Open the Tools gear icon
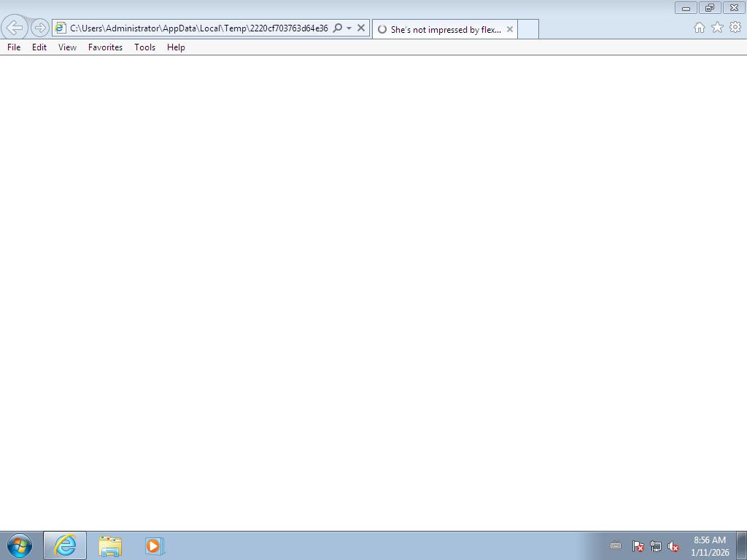The height and width of the screenshot is (560, 747). coord(735,28)
